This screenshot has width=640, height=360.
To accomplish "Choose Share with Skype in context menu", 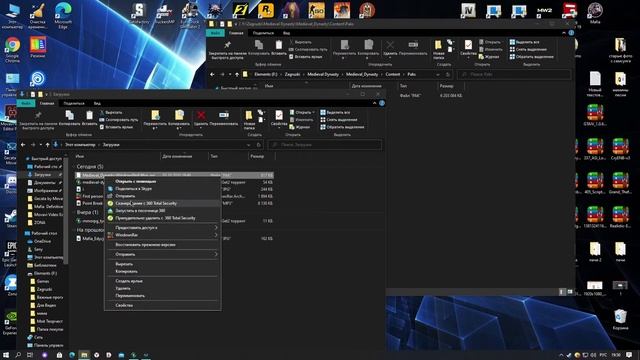I will pyautogui.click(x=162, y=189).
